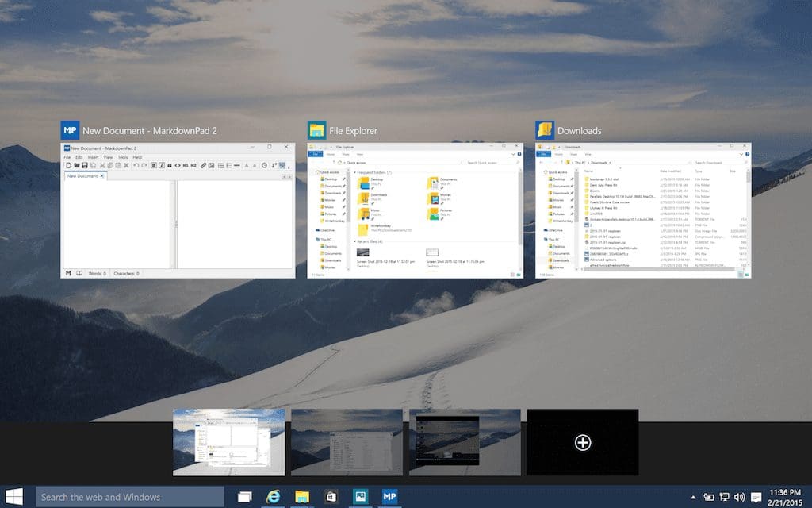Select OneDrive in File Explorer sidebar

(325, 230)
